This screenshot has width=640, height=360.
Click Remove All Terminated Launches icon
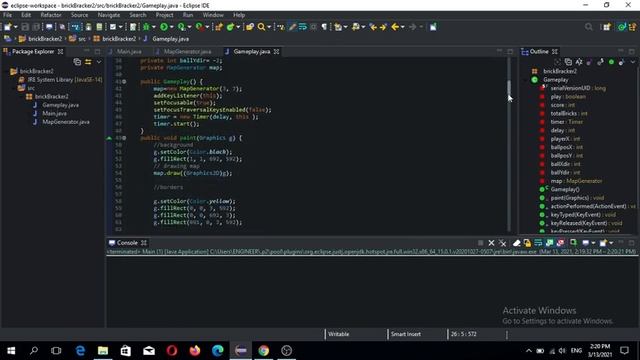pyautogui.click(x=502, y=243)
